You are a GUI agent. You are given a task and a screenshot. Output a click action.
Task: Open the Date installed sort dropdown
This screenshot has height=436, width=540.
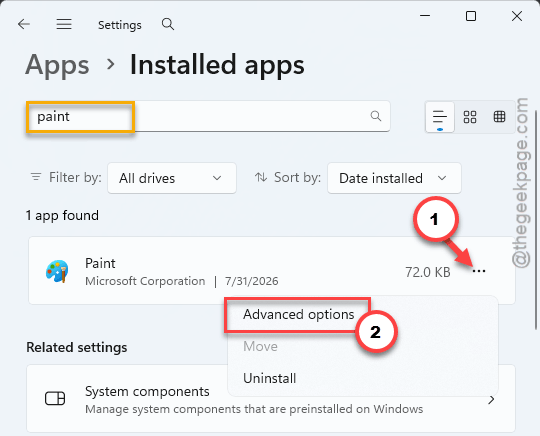tap(394, 178)
